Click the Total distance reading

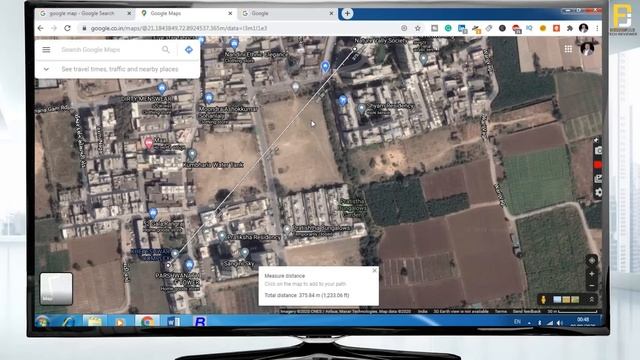(x=307, y=295)
